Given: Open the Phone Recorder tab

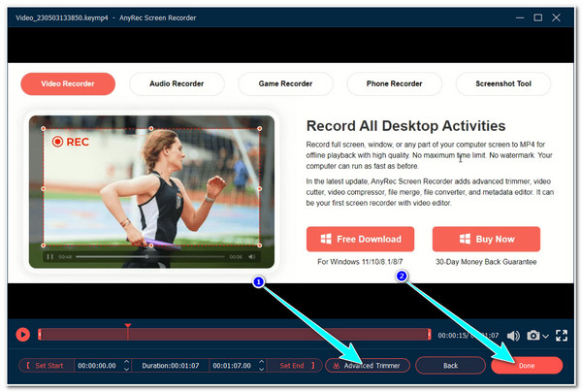Looking at the screenshot, I should [394, 83].
